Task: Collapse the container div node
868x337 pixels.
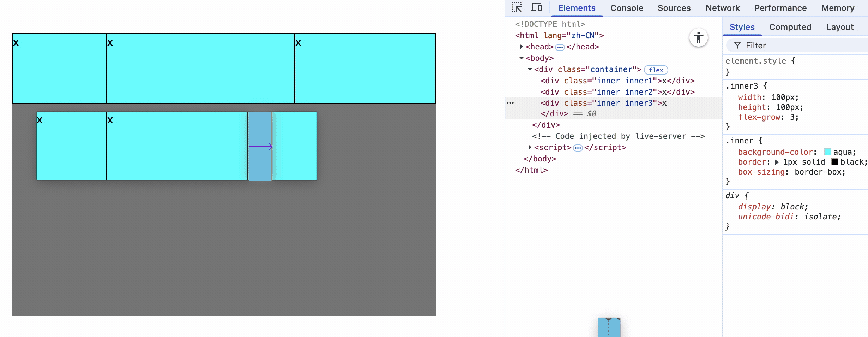Action: 530,69
